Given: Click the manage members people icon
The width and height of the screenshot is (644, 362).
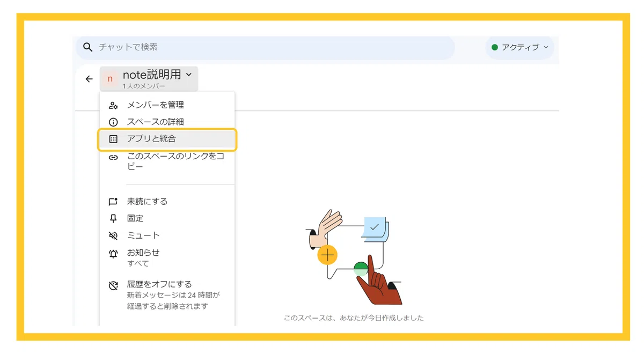Looking at the screenshot, I should [x=113, y=105].
